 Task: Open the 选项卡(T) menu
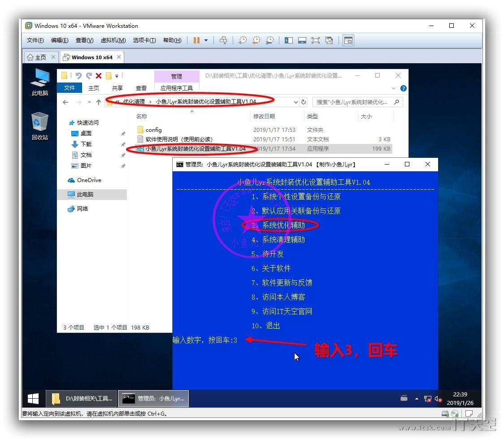tap(144, 40)
